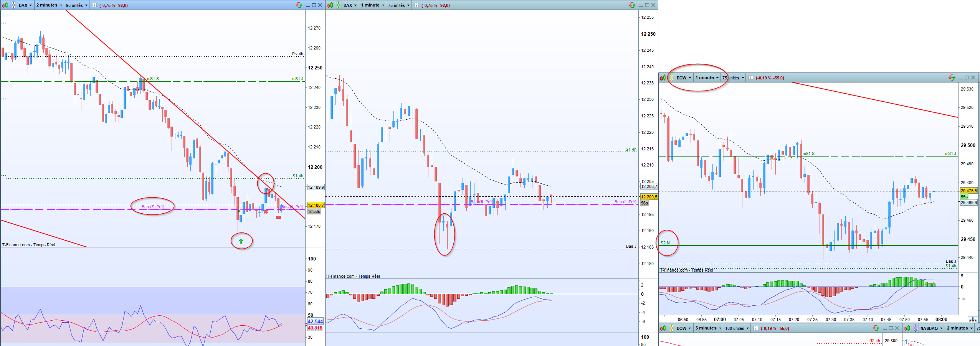Open info icon in DAX 2 minutes window
Screen dimensions: 980x346
pyautogui.click(x=94, y=5)
